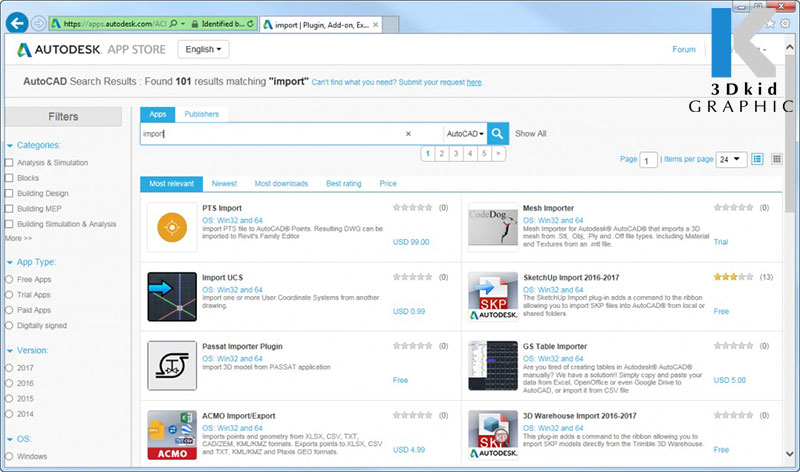This screenshot has width=800, height=472.
Task: Sort results by Newest
Action: 224,184
